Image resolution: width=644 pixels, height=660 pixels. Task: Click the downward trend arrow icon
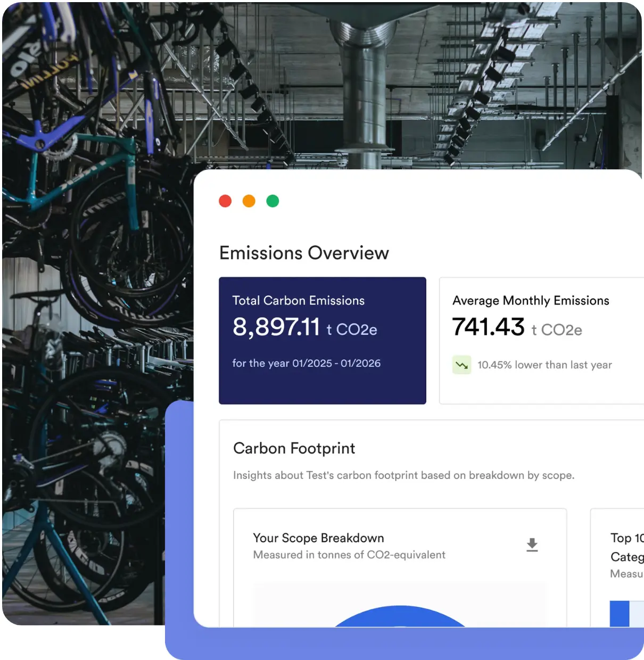(x=461, y=365)
